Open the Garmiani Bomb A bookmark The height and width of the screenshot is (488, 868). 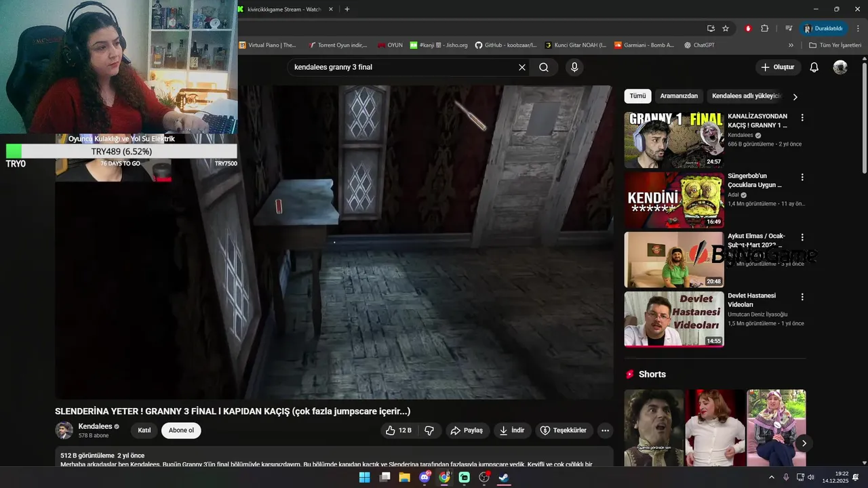point(644,45)
